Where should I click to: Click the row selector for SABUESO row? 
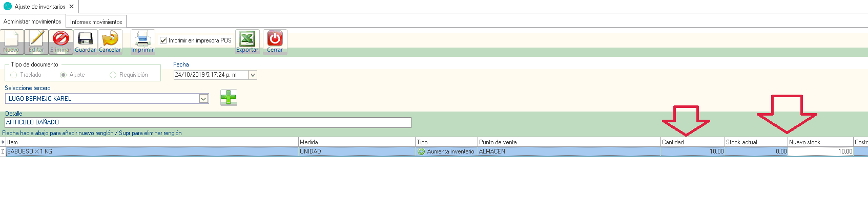pos(3,151)
